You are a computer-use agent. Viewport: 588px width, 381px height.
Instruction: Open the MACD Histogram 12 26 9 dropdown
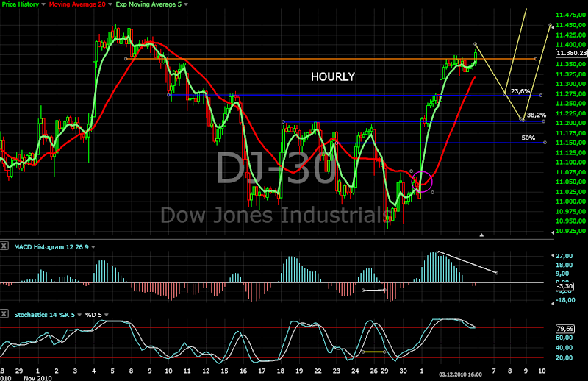click(x=93, y=247)
